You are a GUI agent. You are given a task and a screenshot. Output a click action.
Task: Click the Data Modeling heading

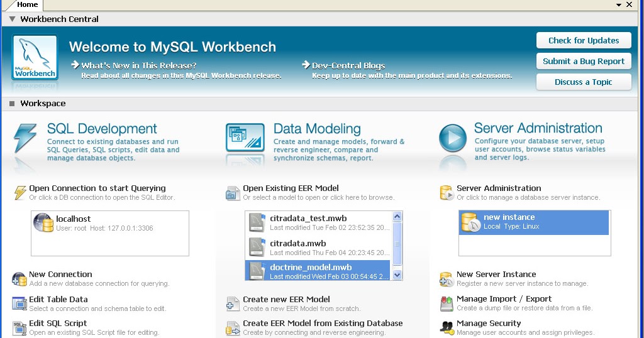317,128
